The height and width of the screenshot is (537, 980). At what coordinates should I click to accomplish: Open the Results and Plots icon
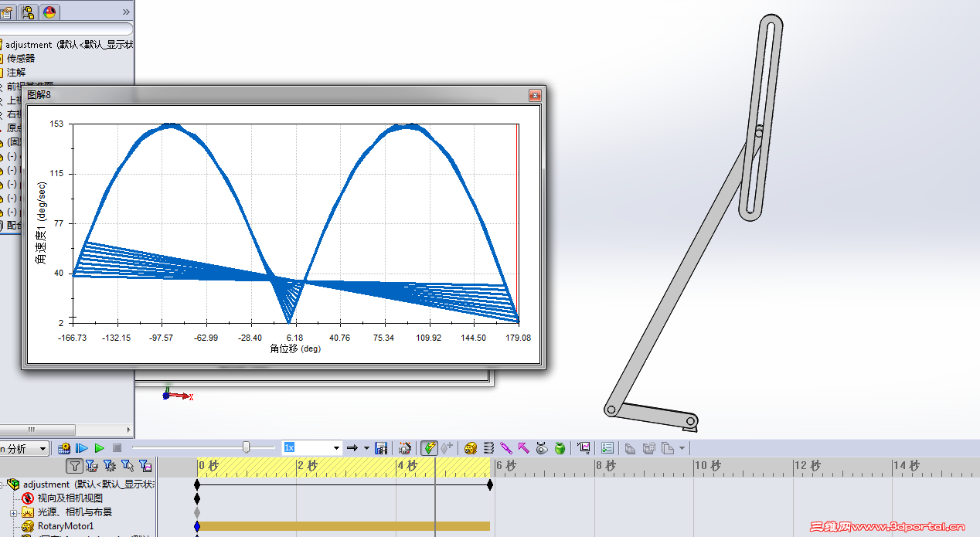(x=584, y=448)
